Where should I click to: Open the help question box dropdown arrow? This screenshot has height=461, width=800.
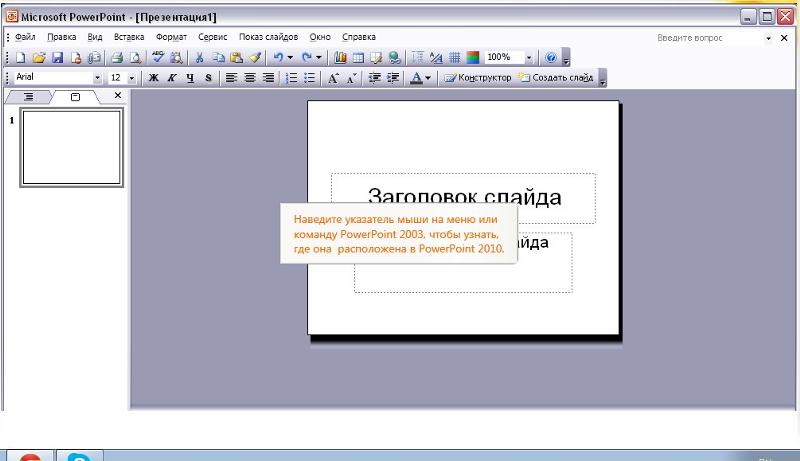click(x=768, y=38)
